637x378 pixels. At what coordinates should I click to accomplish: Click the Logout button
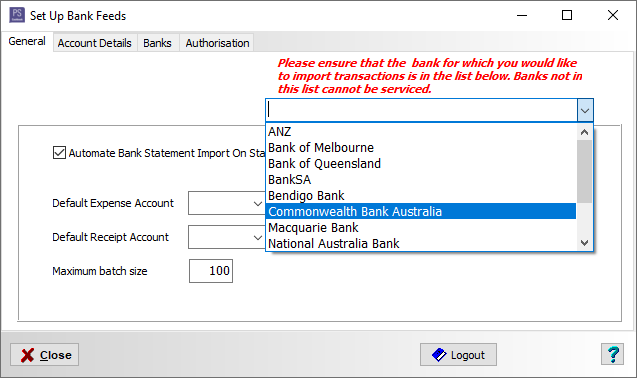(458, 355)
